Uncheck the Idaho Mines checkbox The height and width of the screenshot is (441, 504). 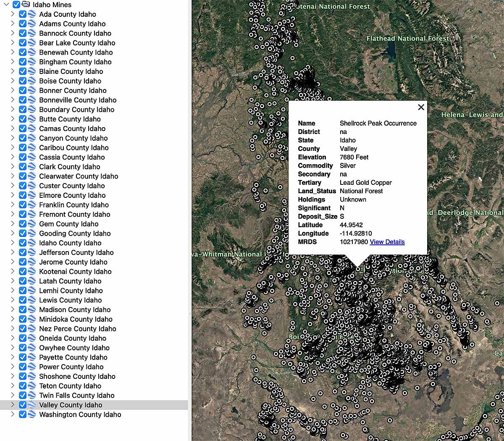coord(16,5)
